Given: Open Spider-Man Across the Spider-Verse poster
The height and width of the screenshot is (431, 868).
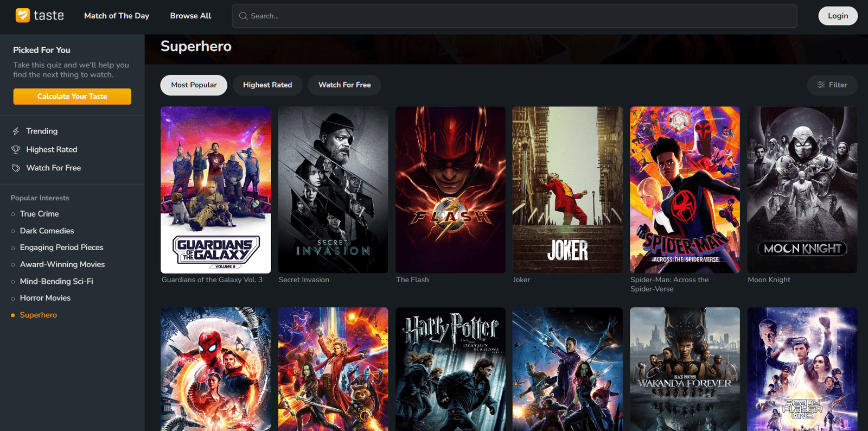Looking at the screenshot, I should point(685,190).
